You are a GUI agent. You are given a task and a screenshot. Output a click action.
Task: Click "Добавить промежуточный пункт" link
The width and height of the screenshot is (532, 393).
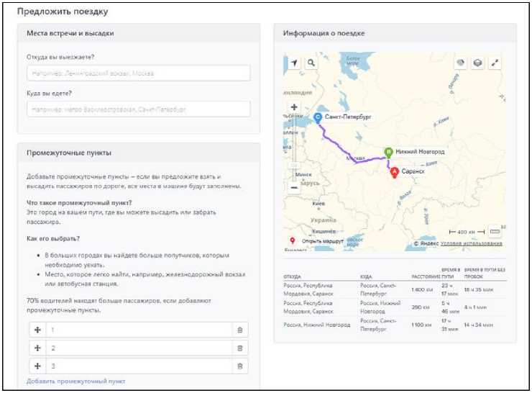coord(75,381)
